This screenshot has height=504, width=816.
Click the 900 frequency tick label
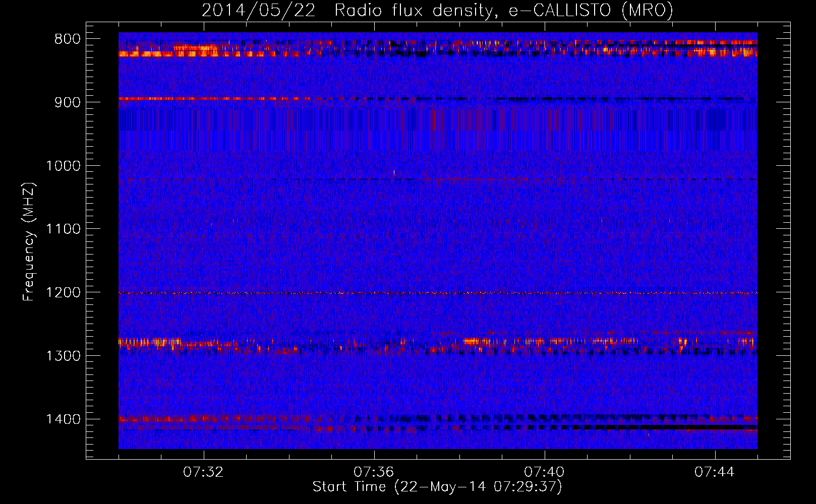[67, 102]
